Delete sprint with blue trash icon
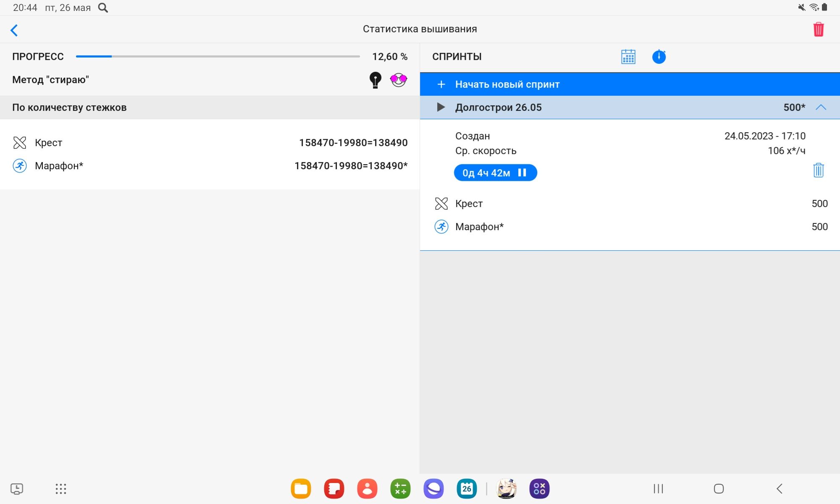This screenshot has height=504, width=840. [818, 171]
